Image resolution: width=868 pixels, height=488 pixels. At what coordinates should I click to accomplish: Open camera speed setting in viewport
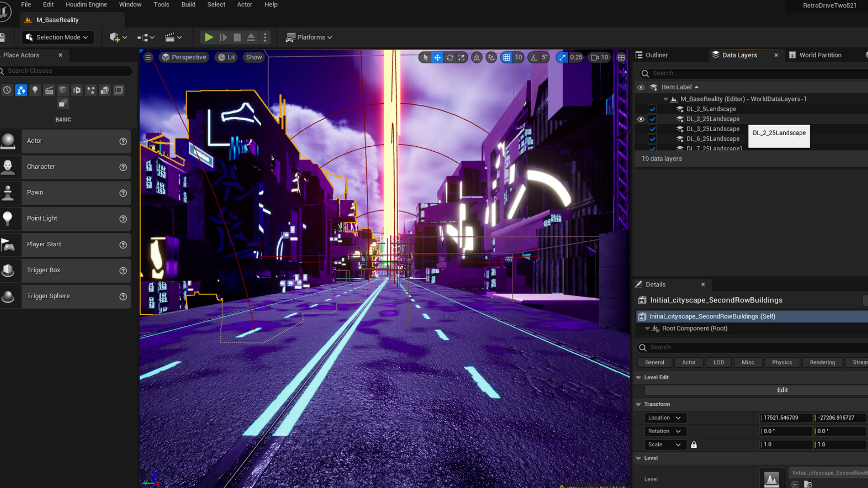coord(599,57)
